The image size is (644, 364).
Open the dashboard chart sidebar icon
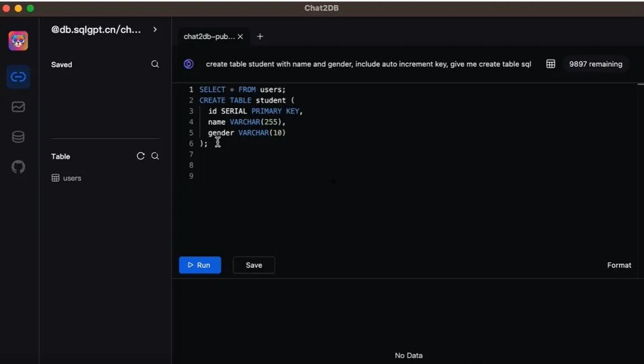18,107
